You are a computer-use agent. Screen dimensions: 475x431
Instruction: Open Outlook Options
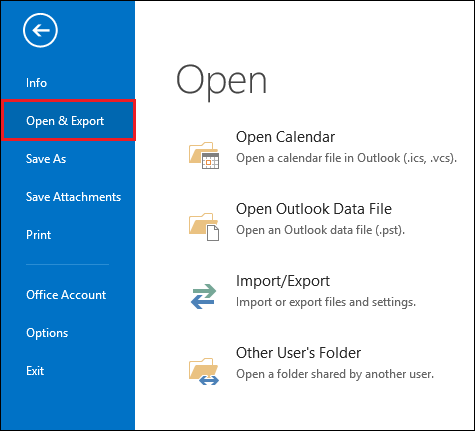click(47, 333)
